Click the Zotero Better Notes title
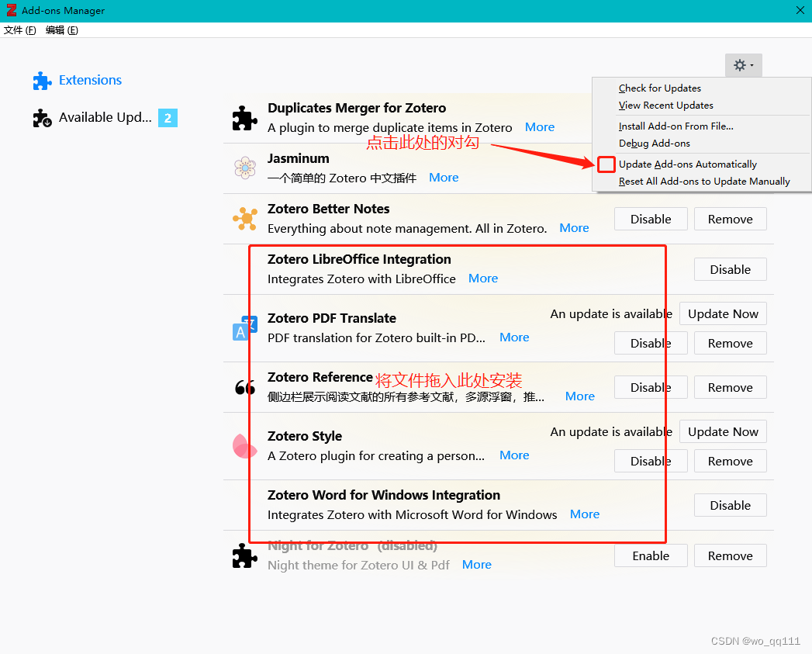Image resolution: width=812 pixels, height=654 pixels. [x=328, y=209]
